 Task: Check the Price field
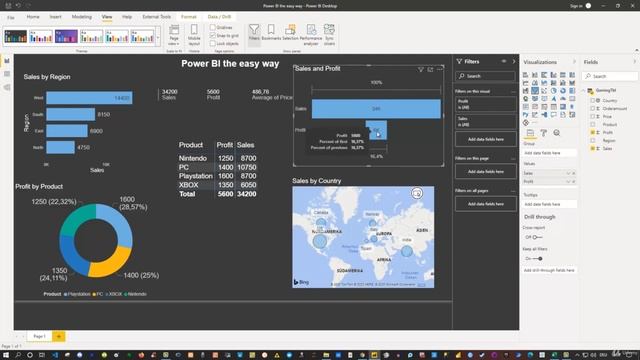pos(593,116)
